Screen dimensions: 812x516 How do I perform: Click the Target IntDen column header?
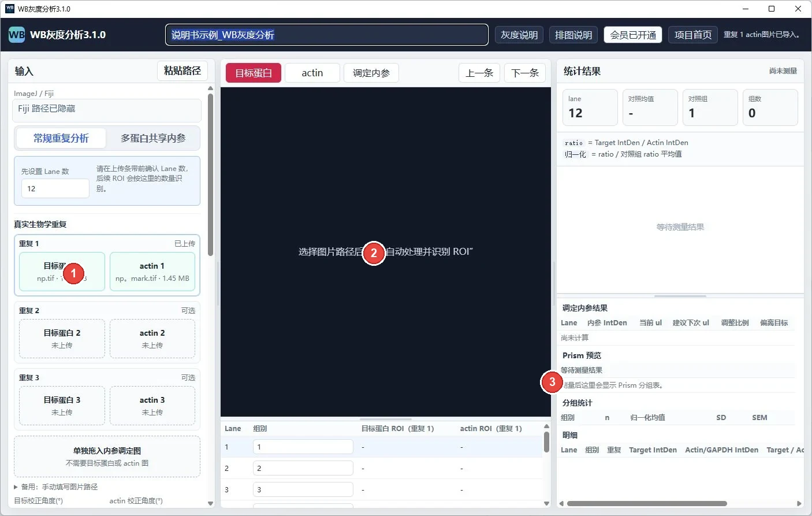pyautogui.click(x=653, y=450)
